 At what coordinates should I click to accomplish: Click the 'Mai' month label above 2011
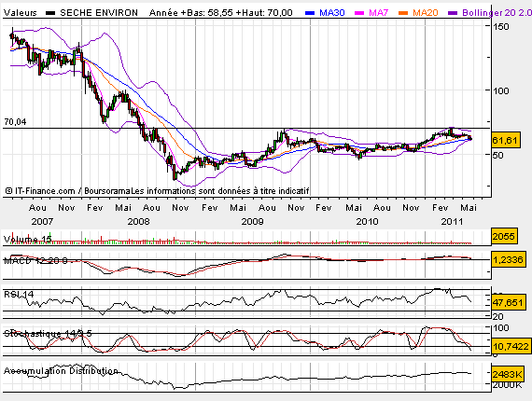coord(469,207)
